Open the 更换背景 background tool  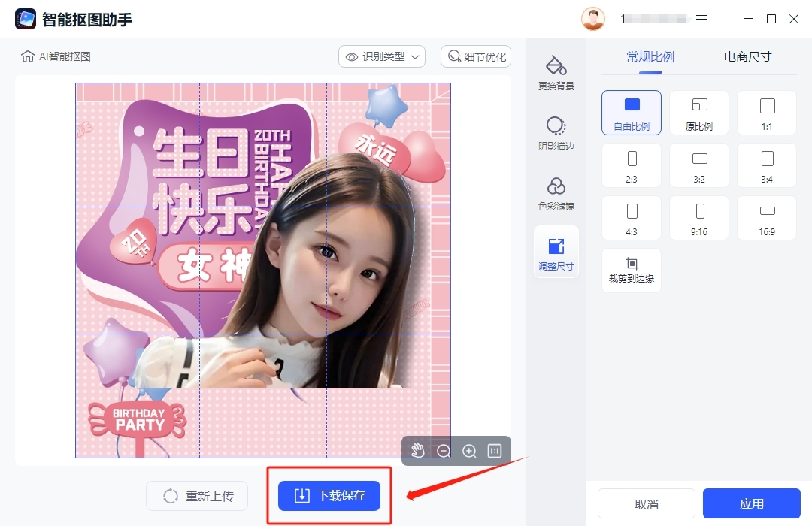pyautogui.click(x=556, y=72)
